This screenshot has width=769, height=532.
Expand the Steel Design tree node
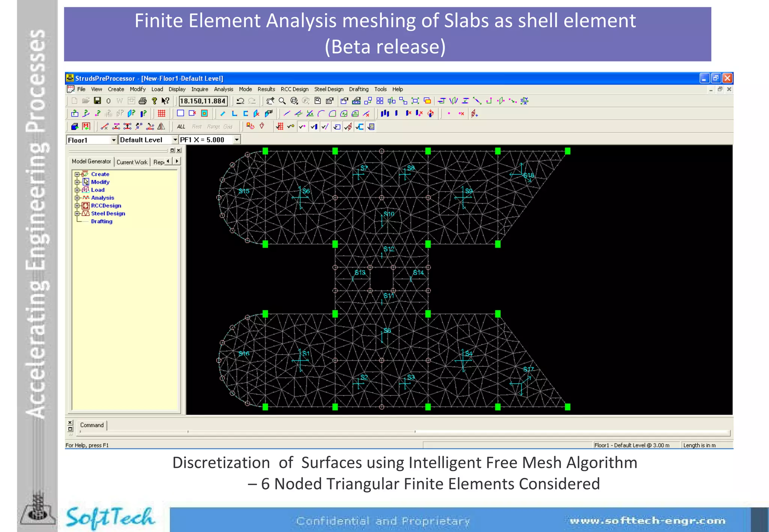77,213
